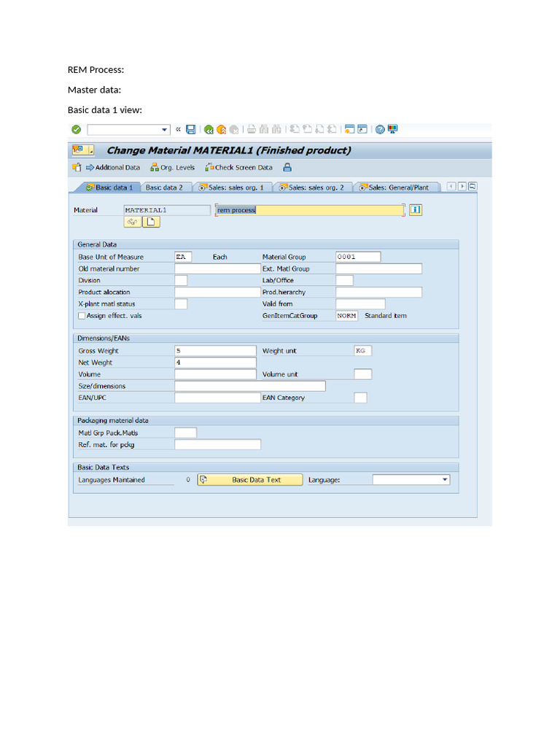
Task: Click the Print icon in the toolbar
Action: pyautogui.click(x=251, y=130)
